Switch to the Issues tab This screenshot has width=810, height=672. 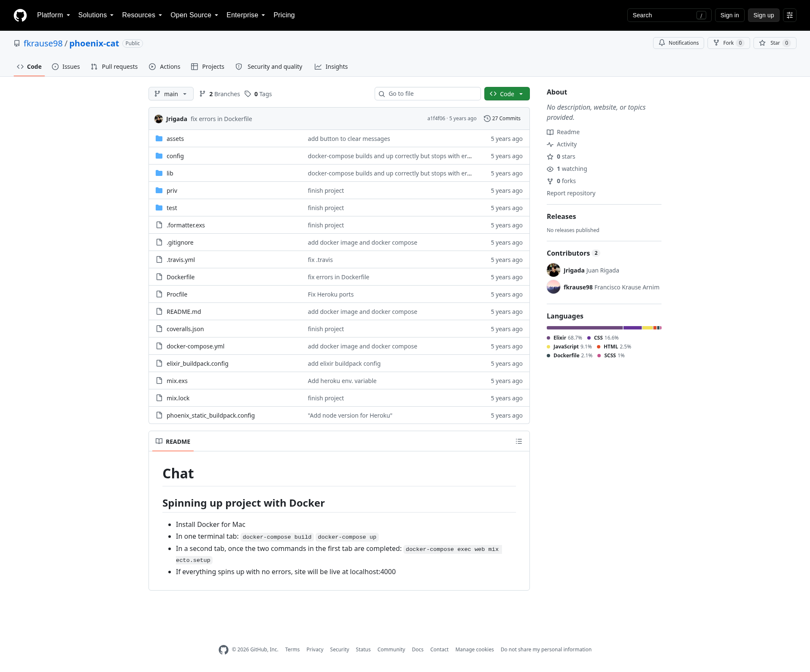pos(66,67)
